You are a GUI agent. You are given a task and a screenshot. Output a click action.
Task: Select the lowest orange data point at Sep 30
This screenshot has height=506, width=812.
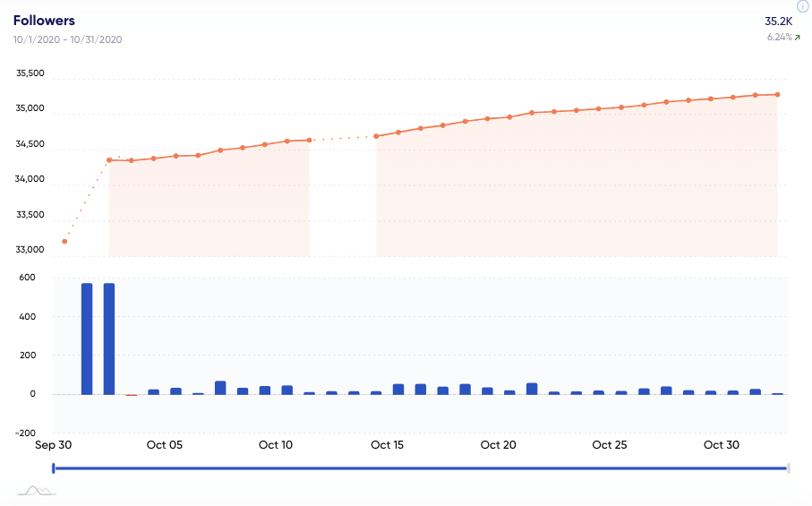pos(64,242)
